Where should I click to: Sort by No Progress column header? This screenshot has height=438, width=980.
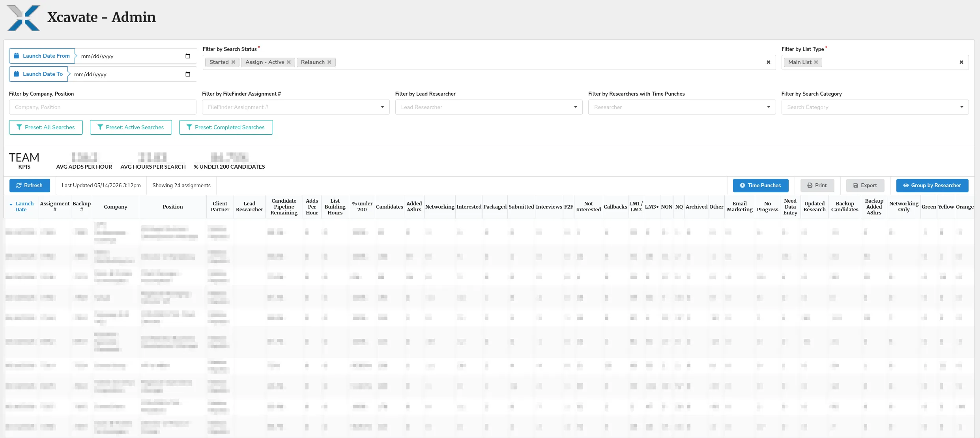tap(767, 207)
